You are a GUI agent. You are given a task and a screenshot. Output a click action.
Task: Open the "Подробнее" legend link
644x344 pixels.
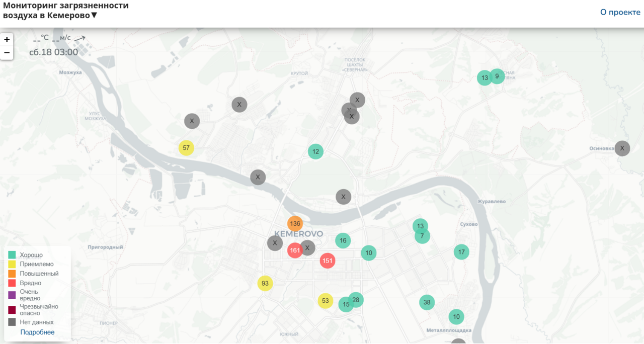(37, 332)
